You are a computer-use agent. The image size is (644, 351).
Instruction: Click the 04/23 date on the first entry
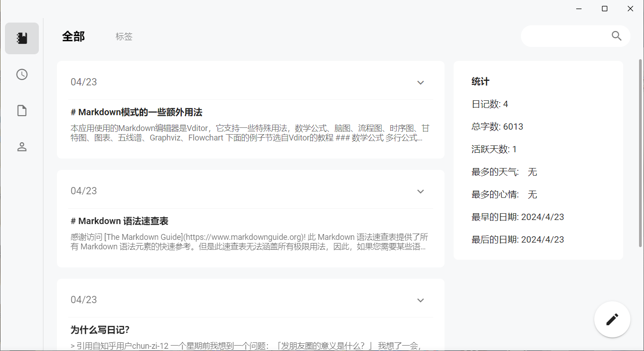click(84, 82)
